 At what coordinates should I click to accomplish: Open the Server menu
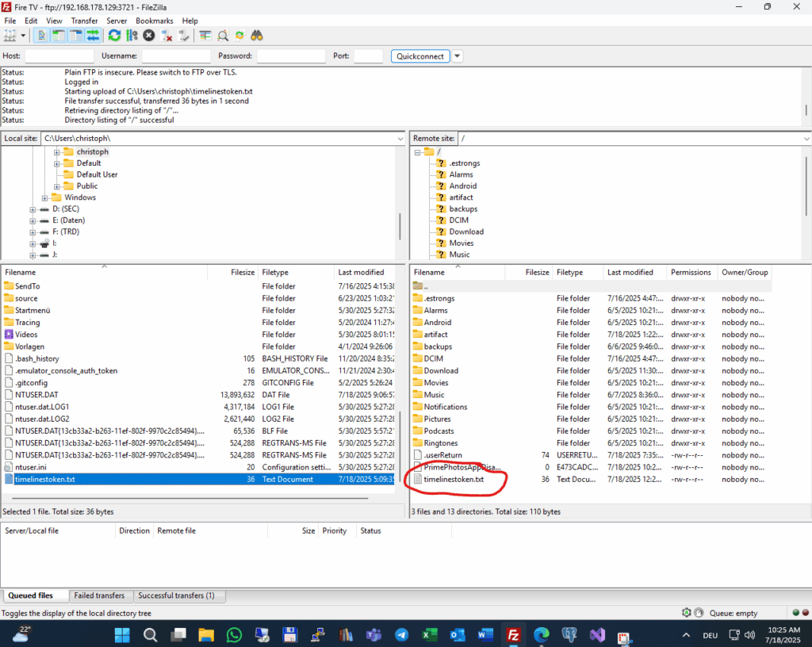pyautogui.click(x=117, y=21)
